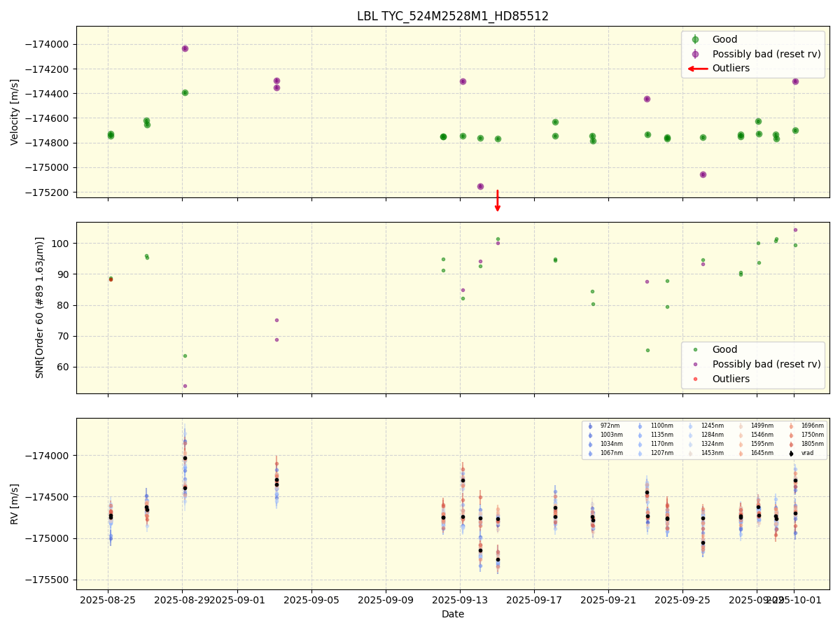Click the red Outliers dot in SNR legend
Screen dimensions: 840x630
click(695, 379)
